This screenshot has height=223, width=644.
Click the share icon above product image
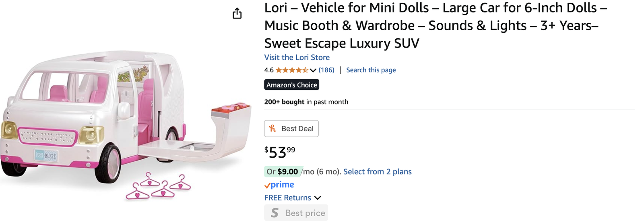tap(237, 13)
